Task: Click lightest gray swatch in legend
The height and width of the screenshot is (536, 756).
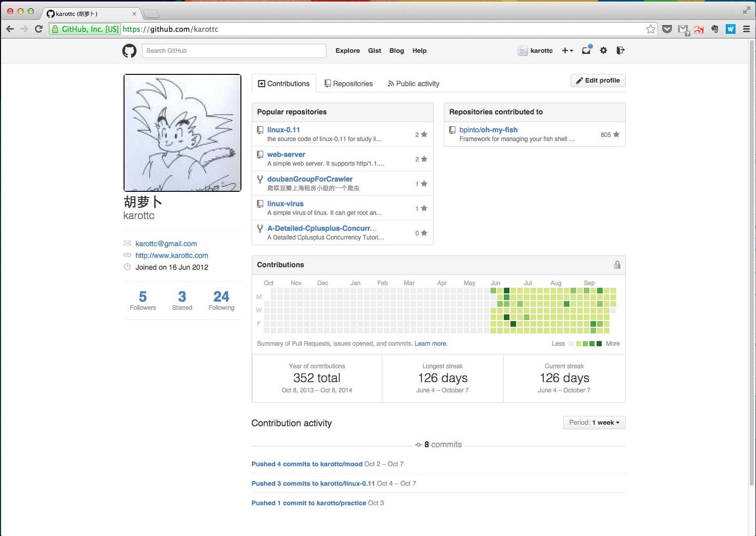Action: [x=571, y=344]
